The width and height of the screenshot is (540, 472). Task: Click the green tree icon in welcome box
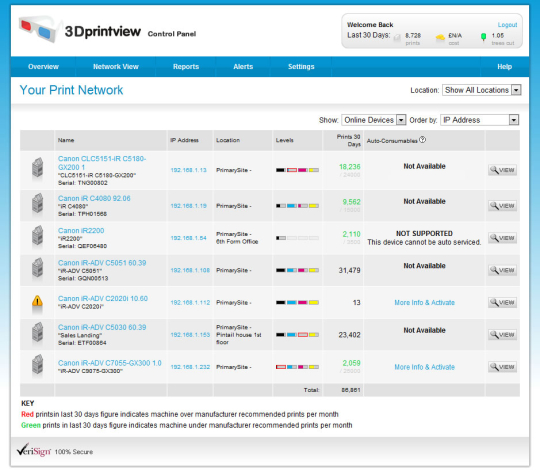(484, 37)
